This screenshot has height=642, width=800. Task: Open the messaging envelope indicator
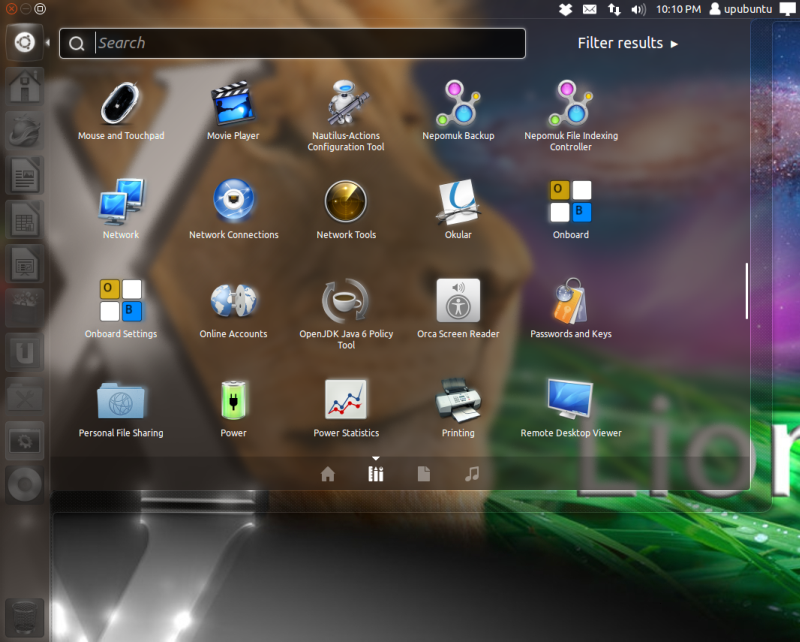(x=590, y=9)
